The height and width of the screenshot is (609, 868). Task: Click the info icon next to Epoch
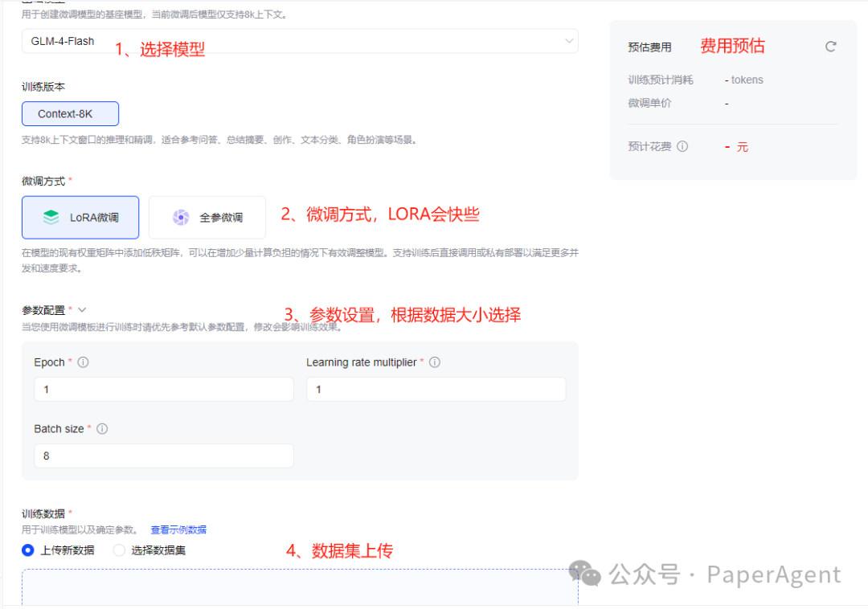(x=83, y=362)
